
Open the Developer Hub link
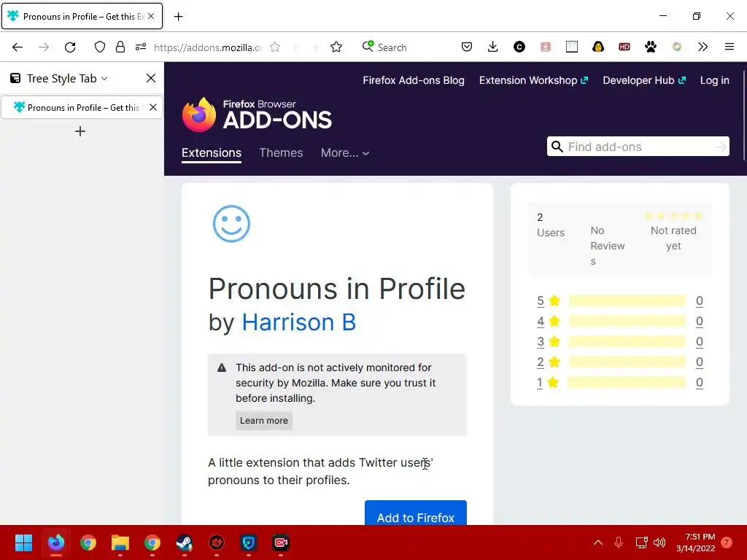[644, 80]
